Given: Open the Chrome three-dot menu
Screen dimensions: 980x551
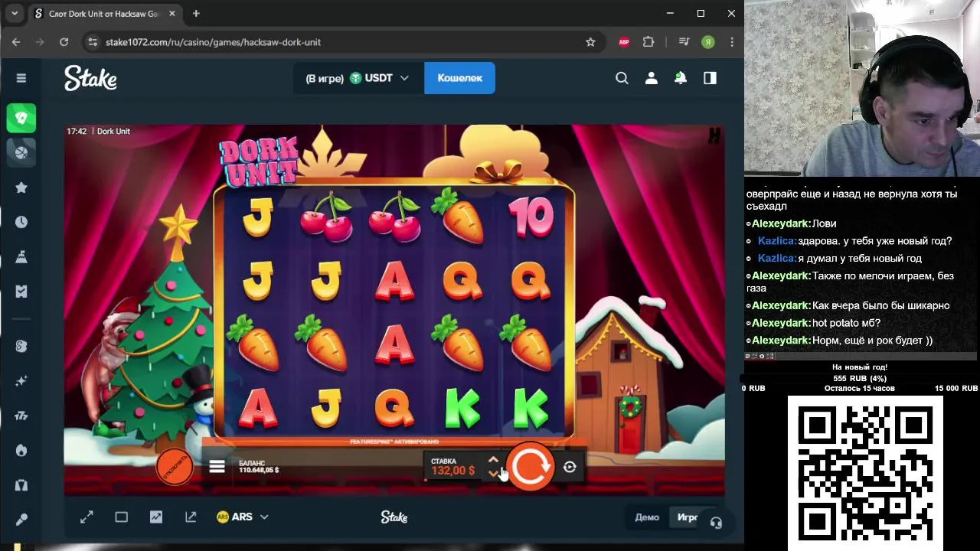Looking at the screenshot, I should 732,42.
